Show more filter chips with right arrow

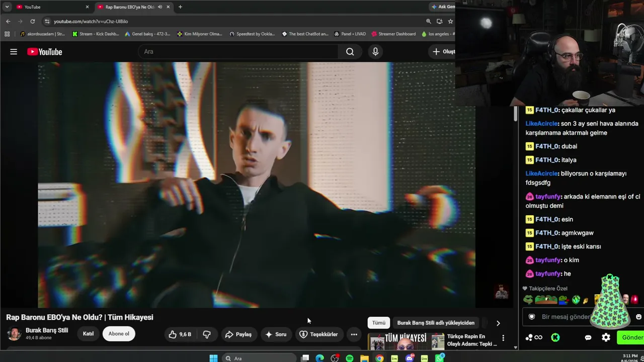click(x=498, y=323)
